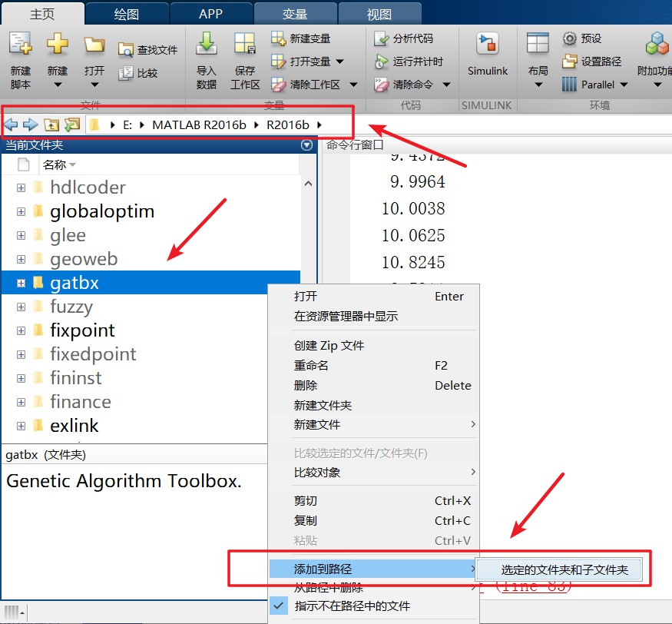Screen dimensions: 672x624
Task: Switch to the View (视图) tab
Action: (379, 14)
